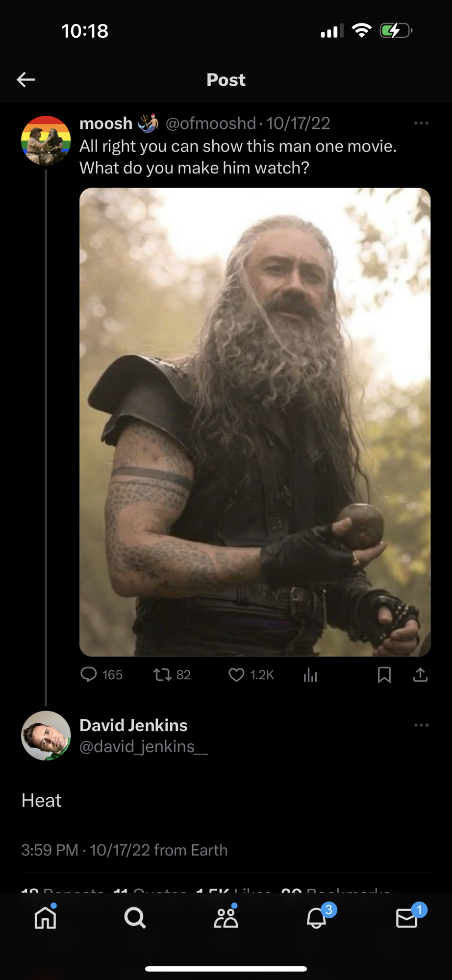The width and height of the screenshot is (452, 980).
Task: Share moosh's post
Action: [420, 675]
